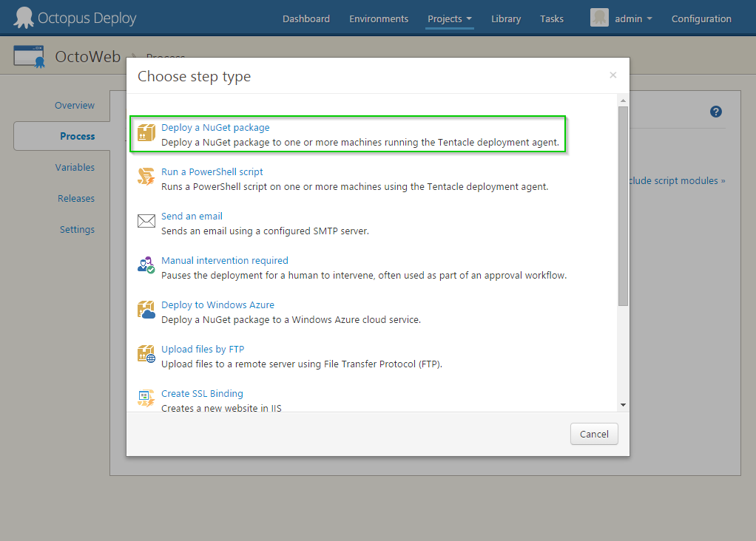Click the Upload files by FTP icon
756x541 pixels.
click(146, 354)
